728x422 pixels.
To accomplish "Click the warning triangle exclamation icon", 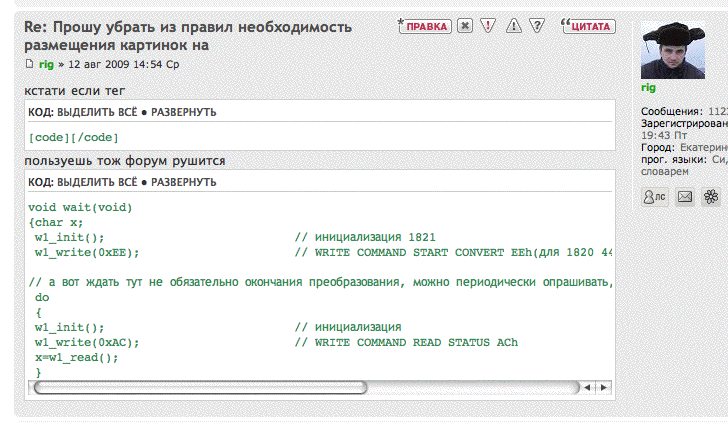I will click(x=513, y=26).
